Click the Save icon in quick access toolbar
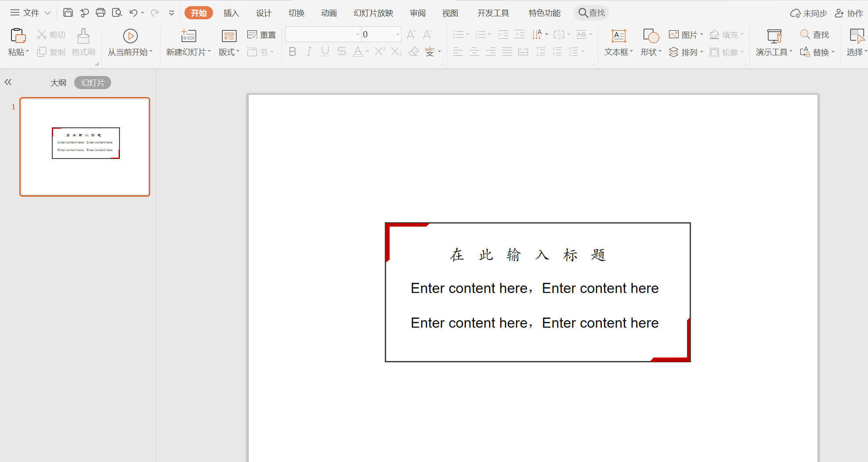 point(68,13)
